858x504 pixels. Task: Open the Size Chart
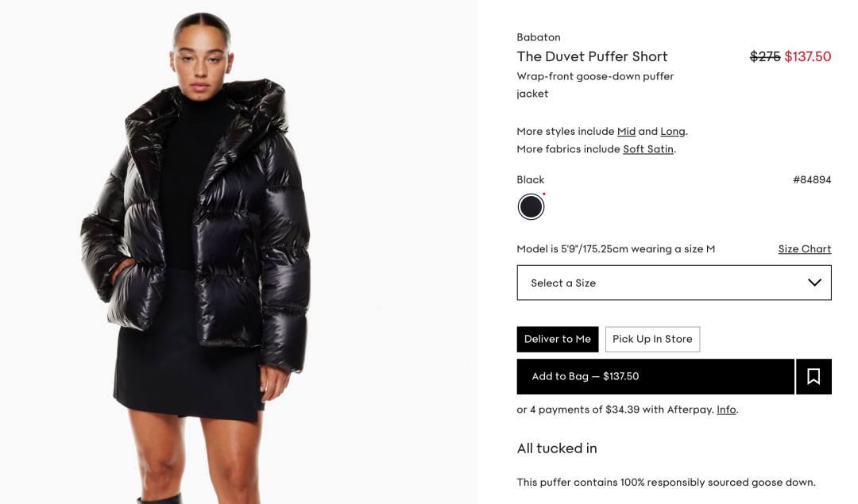pos(804,248)
